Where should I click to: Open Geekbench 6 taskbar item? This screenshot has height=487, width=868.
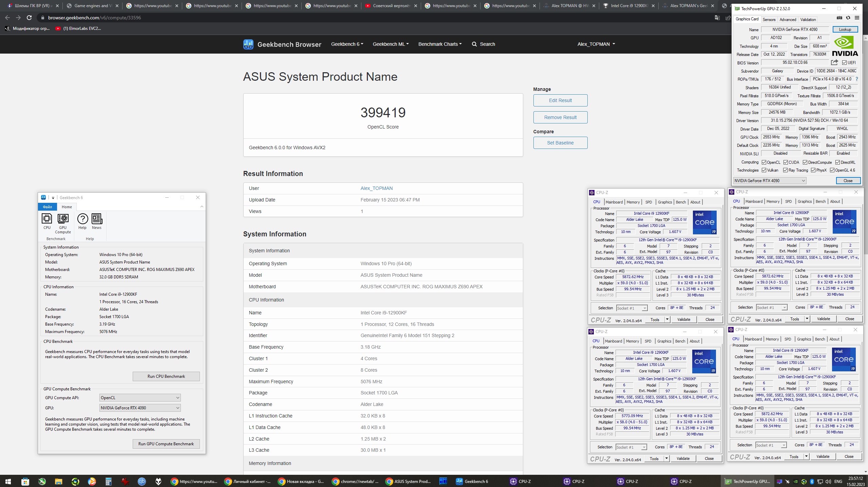tap(472, 481)
